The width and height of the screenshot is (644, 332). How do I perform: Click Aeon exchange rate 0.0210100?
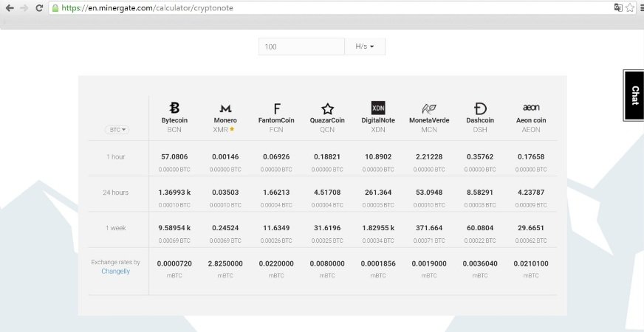tap(531, 263)
